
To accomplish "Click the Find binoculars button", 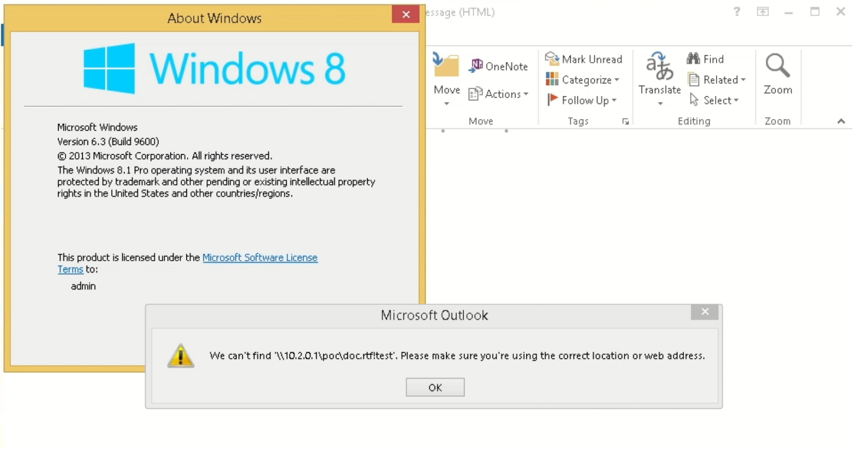I will click(x=705, y=59).
